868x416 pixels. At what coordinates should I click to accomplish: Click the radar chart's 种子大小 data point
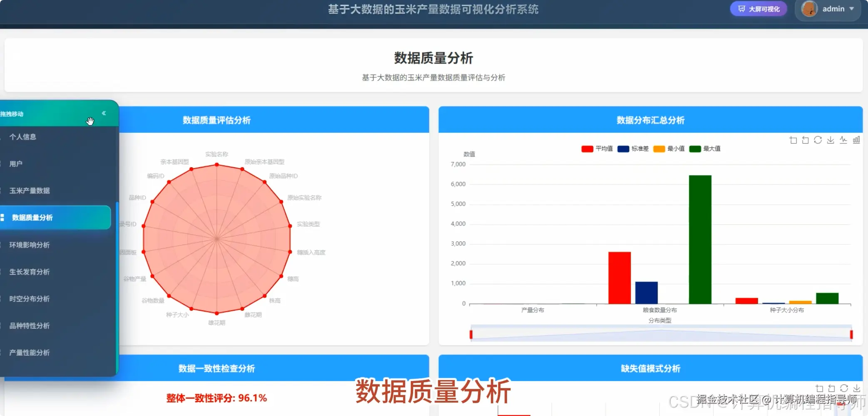[x=192, y=309]
